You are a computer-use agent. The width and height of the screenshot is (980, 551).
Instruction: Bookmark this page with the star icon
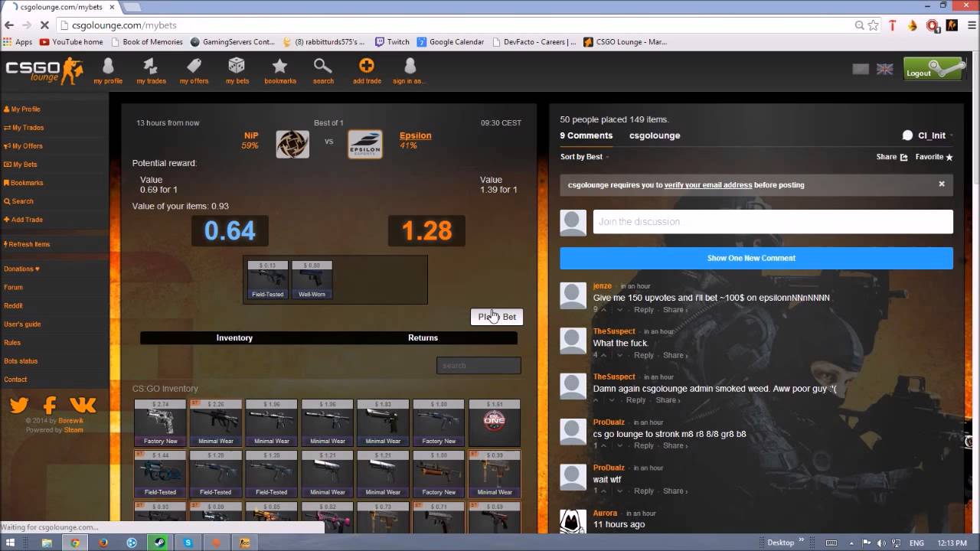pos(874,25)
